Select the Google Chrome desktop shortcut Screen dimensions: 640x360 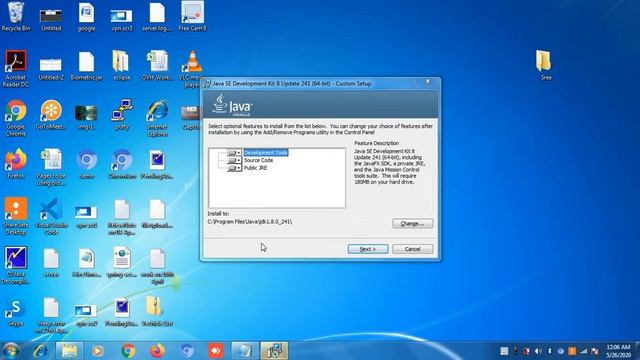[16, 118]
